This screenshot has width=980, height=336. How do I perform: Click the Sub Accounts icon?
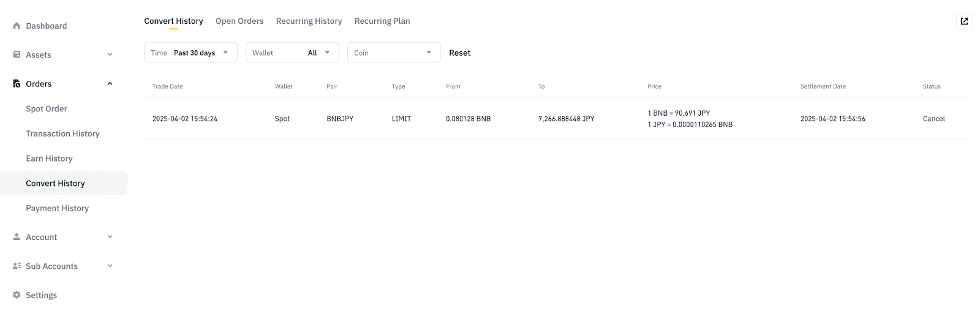[17, 266]
